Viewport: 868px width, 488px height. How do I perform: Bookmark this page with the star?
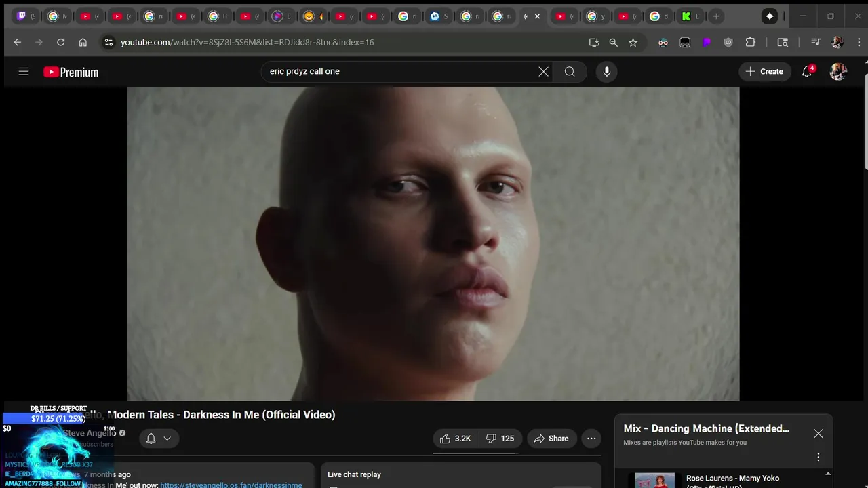pyautogui.click(x=633, y=42)
